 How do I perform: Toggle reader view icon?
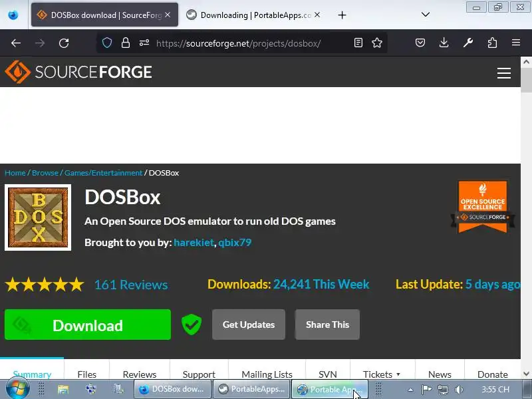click(358, 43)
